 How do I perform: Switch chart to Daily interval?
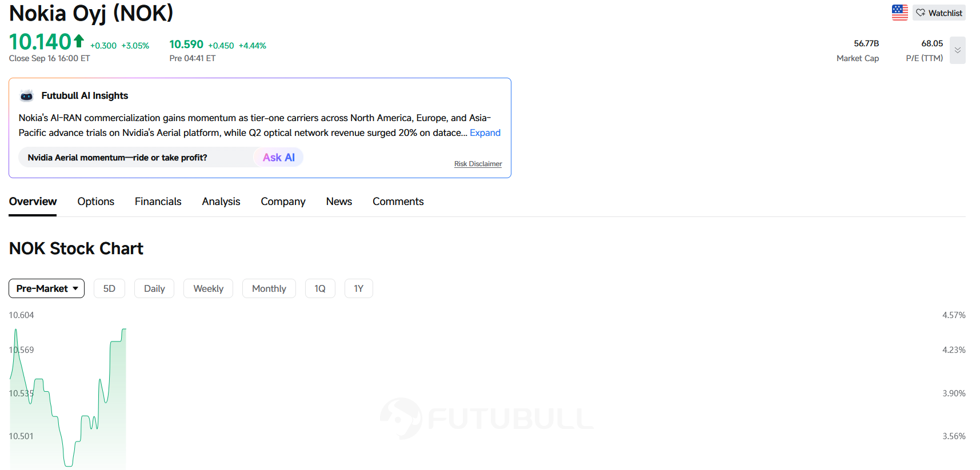154,288
